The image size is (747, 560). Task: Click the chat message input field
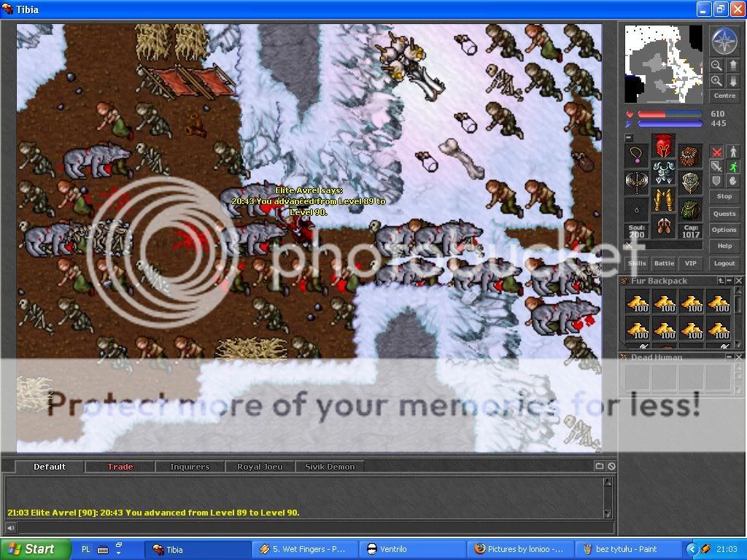coord(315,528)
